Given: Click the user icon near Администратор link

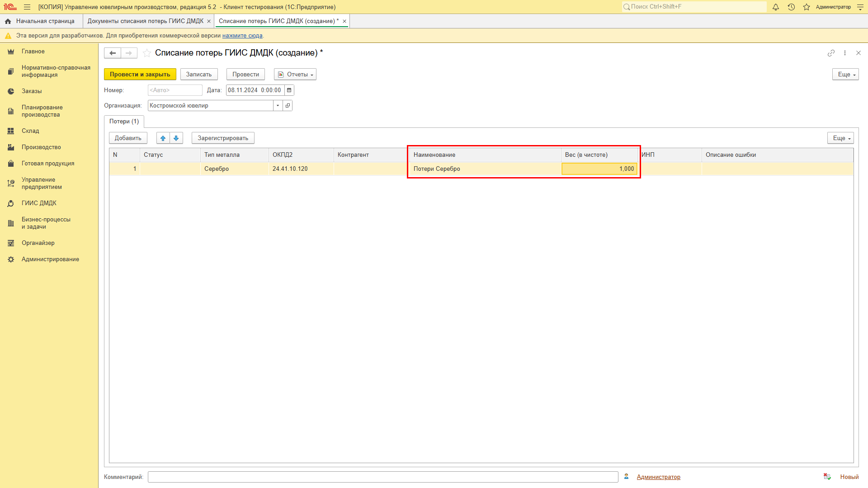Looking at the screenshot, I should (x=627, y=477).
